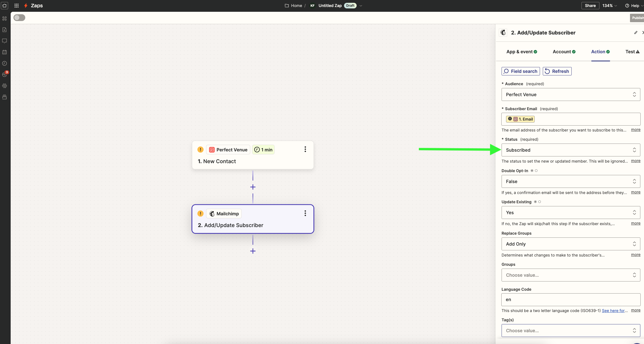Select second radio mode beside Double Opt-In
Screen dimensions: 644x344
pos(536,170)
